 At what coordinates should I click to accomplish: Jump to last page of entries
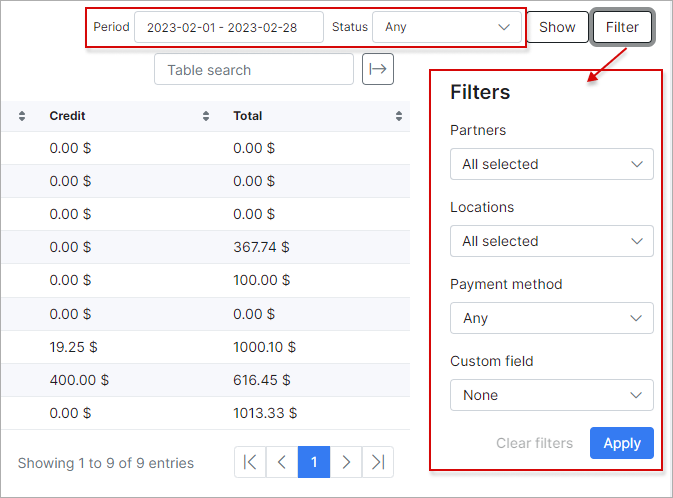[378, 462]
